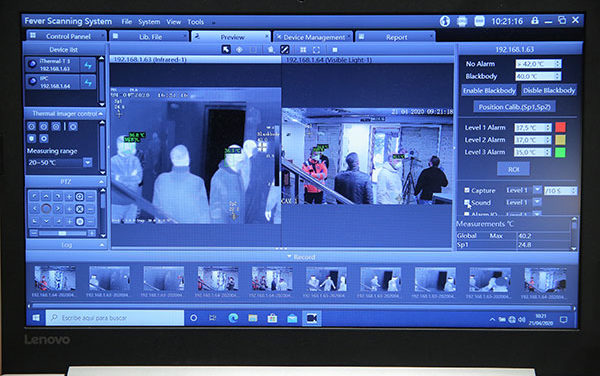Open the Tools menu
The height and width of the screenshot is (376, 600).
tap(196, 22)
